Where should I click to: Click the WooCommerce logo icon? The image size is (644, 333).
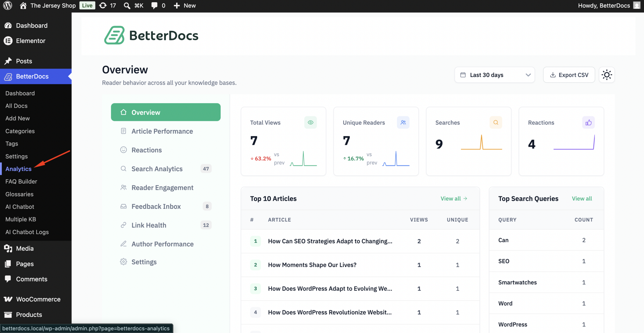click(8, 299)
